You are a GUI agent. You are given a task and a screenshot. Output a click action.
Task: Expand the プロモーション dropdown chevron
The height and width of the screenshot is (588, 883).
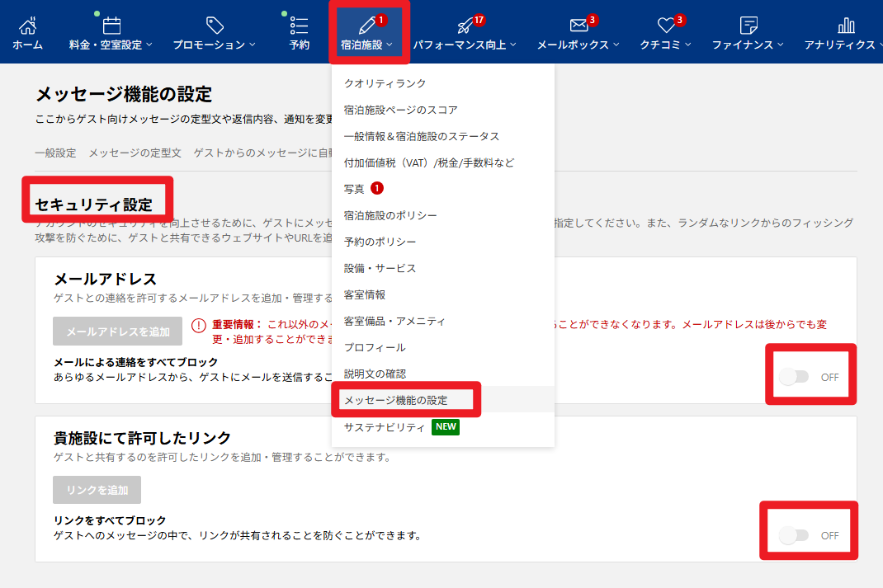coord(253,45)
